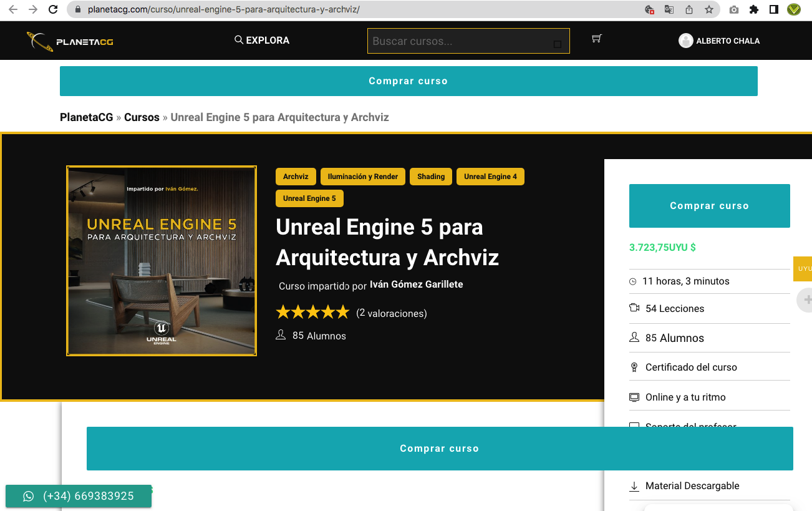Toggle the browser side panel icon
Viewport: 812px width, 511px height.
[774, 9]
